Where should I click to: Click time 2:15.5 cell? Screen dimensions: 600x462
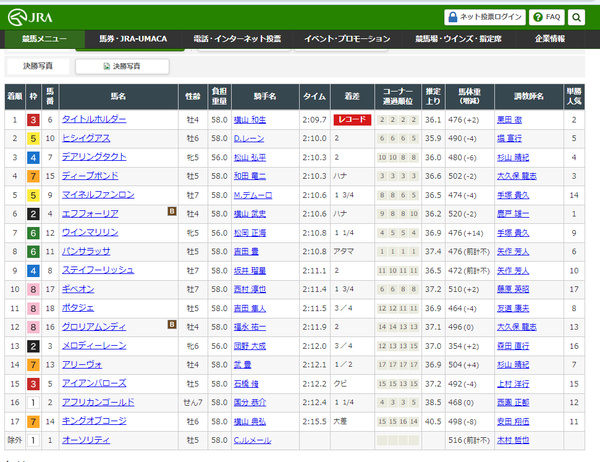click(315, 421)
